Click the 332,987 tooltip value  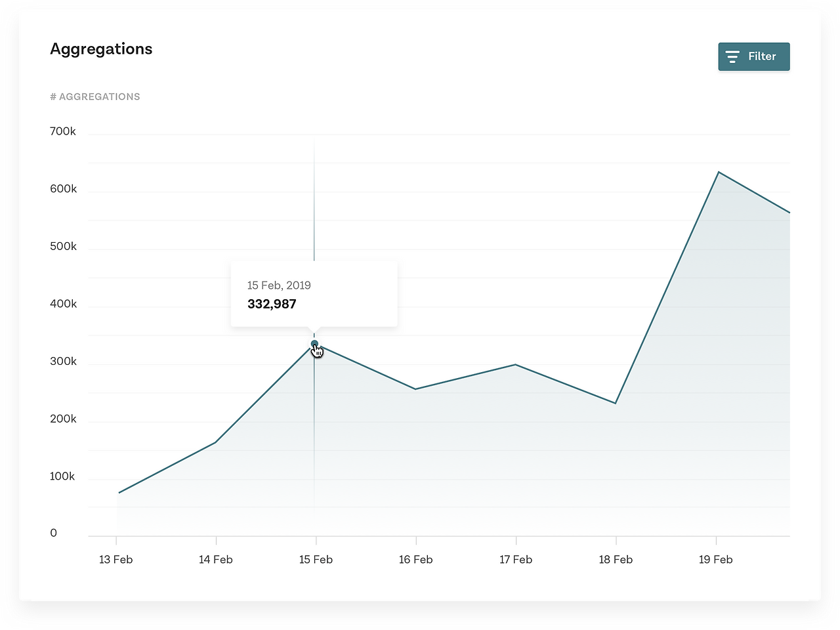(272, 304)
